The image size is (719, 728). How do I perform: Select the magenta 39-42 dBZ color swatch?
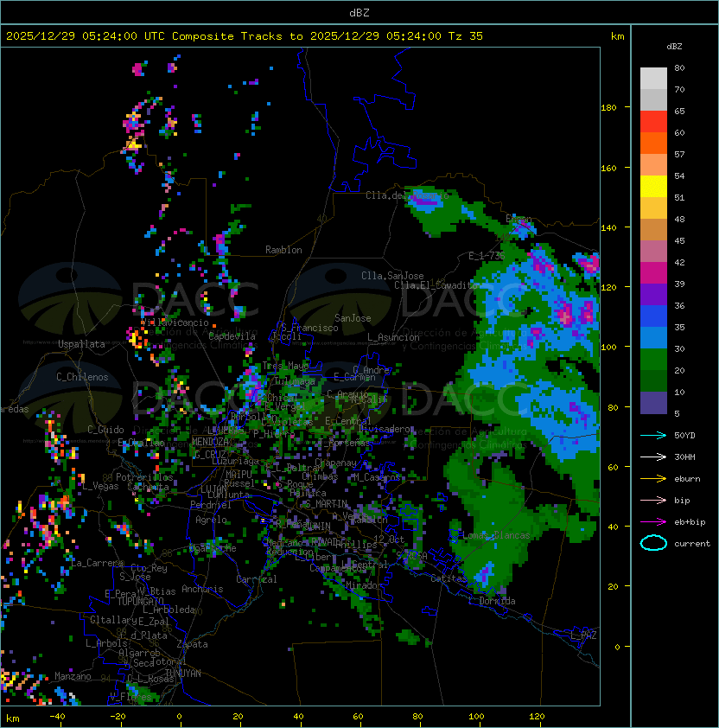(x=653, y=273)
